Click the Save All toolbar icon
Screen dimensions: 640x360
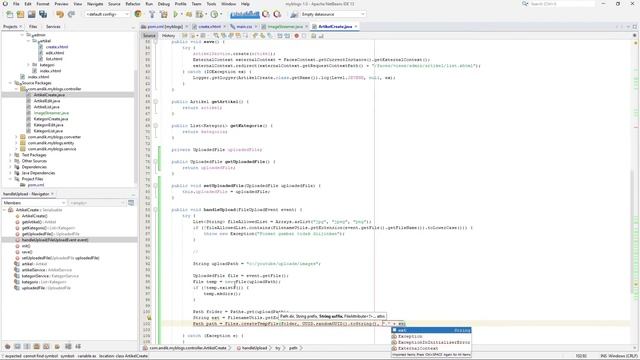43,14
